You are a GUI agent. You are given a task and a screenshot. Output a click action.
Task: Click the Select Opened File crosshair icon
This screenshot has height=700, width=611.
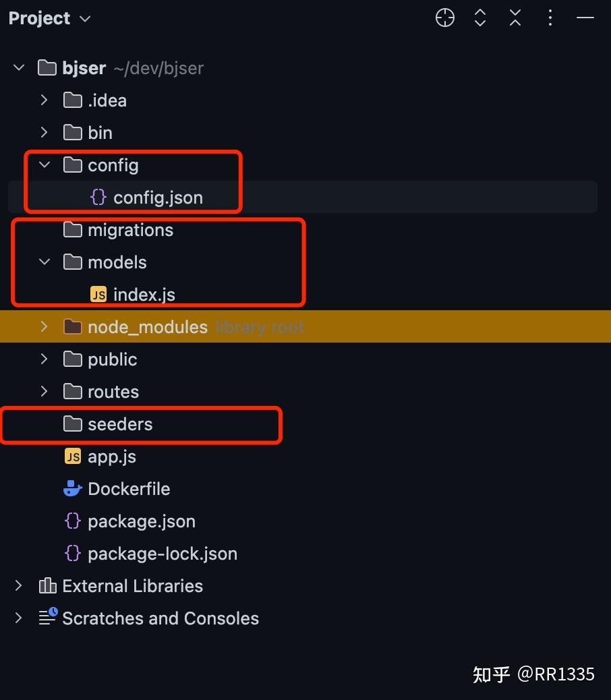[x=445, y=18]
